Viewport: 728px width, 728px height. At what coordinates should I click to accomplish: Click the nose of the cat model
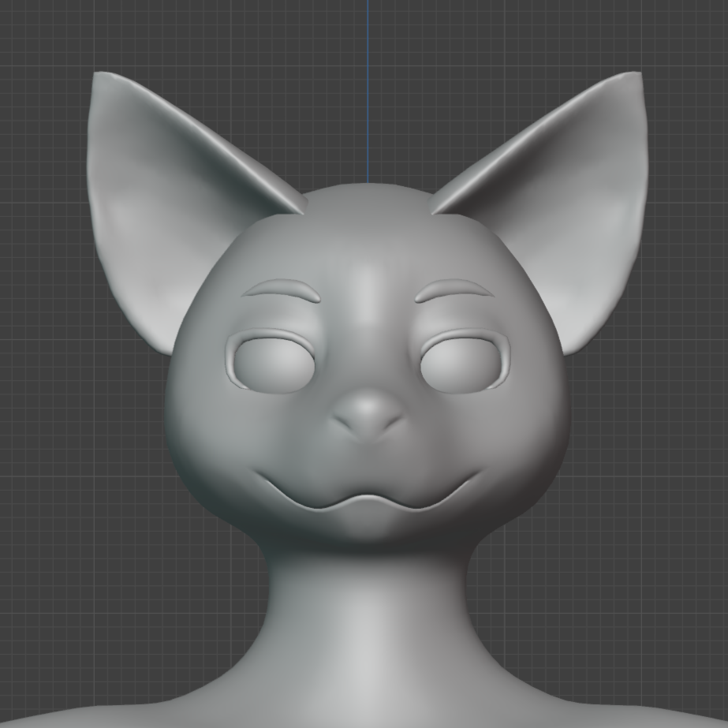367,413
